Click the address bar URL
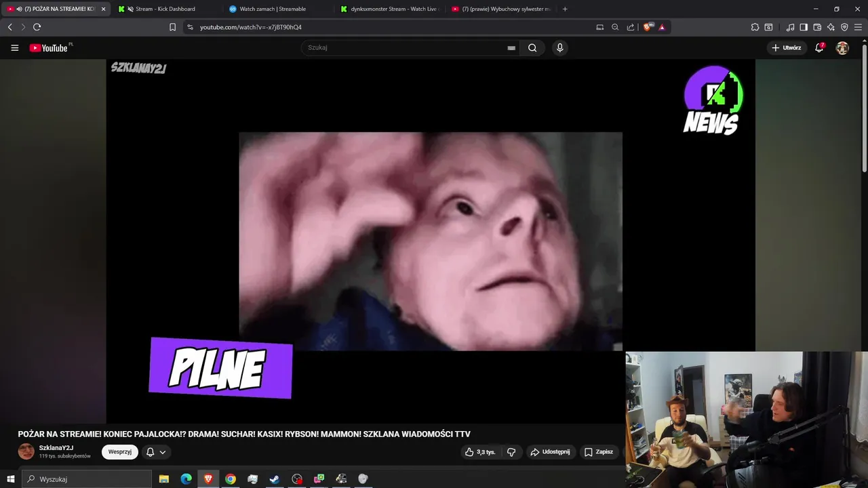 [251, 27]
